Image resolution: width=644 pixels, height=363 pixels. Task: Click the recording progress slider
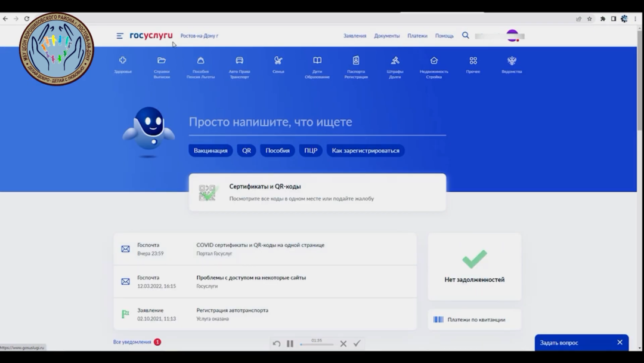317,344
